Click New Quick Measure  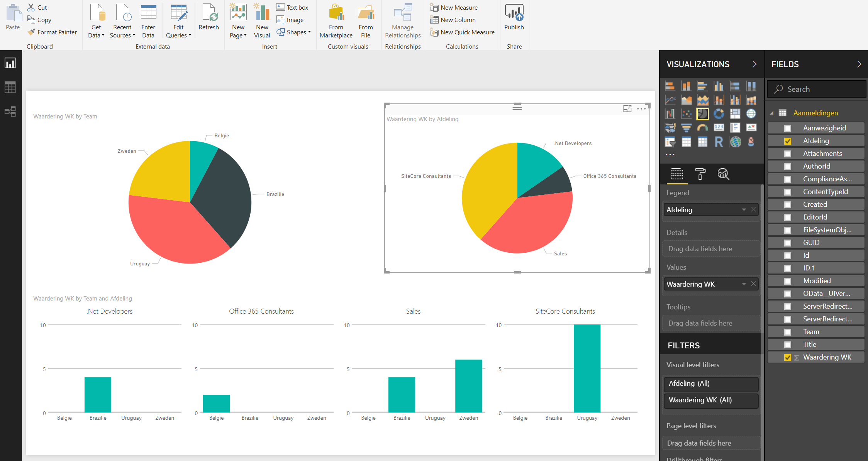coord(463,32)
